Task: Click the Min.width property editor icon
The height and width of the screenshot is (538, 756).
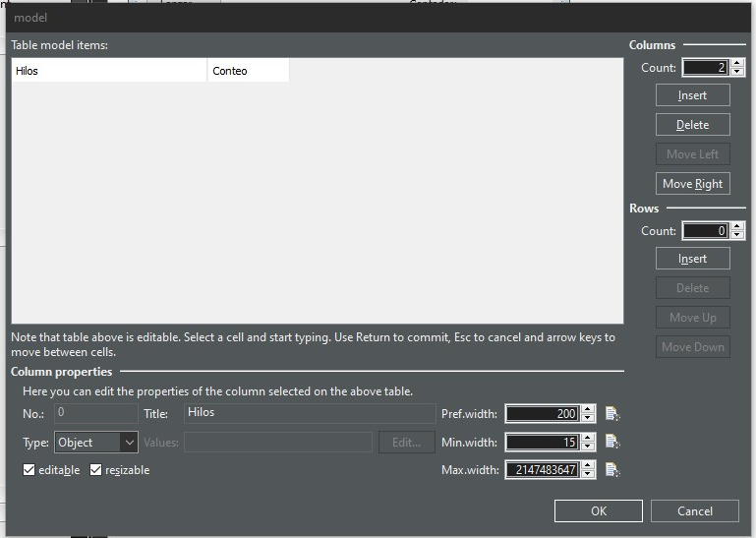Action: click(612, 442)
